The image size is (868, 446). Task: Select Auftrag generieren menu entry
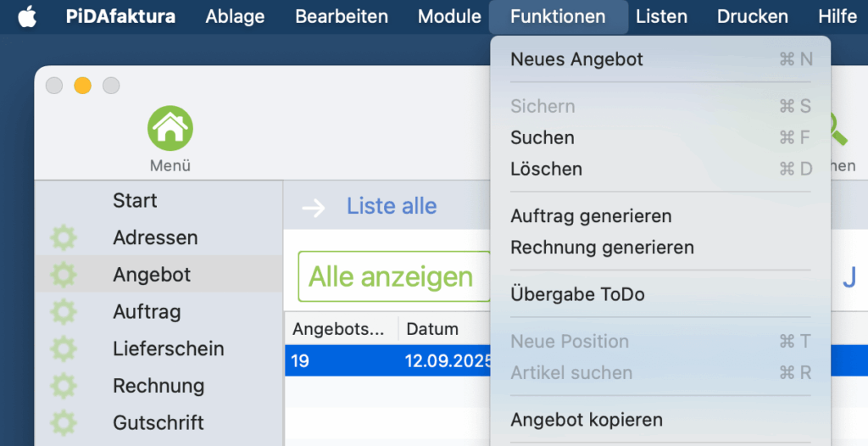coord(591,216)
